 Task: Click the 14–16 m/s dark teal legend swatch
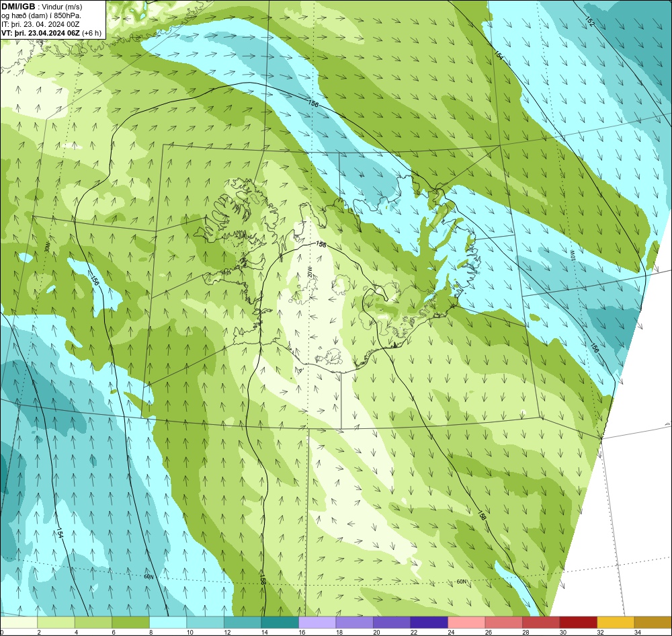click(x=280, y=623)
